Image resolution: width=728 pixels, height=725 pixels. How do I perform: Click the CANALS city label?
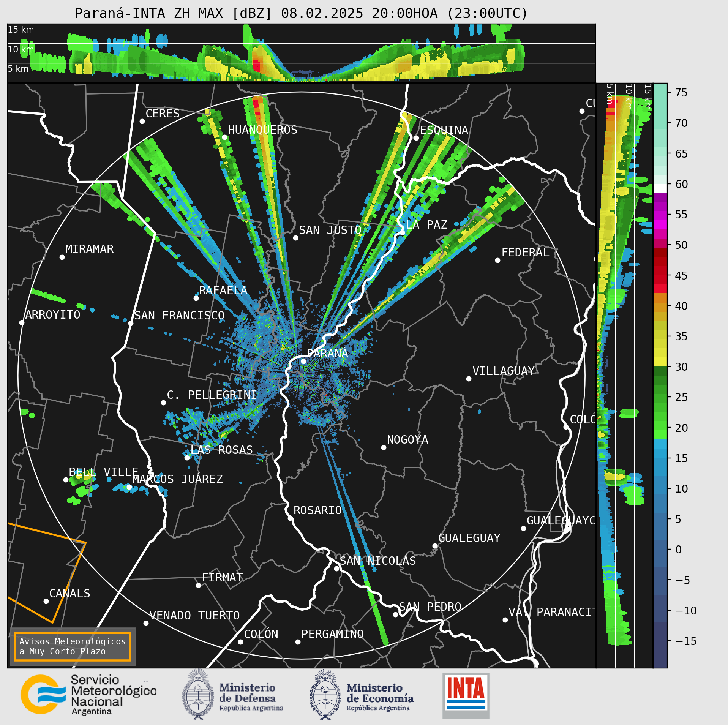tap(70, 593)
